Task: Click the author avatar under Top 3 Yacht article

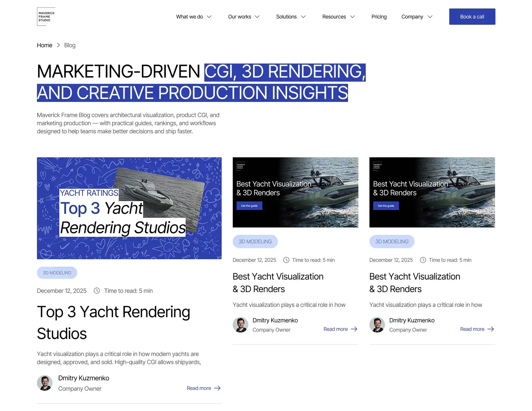Action: click(x=45, y=383)
